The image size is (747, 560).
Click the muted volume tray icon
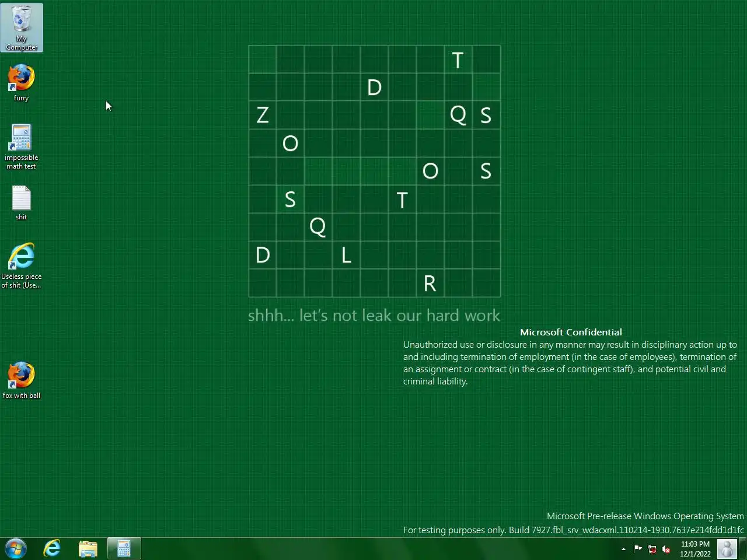click(666, 549)
